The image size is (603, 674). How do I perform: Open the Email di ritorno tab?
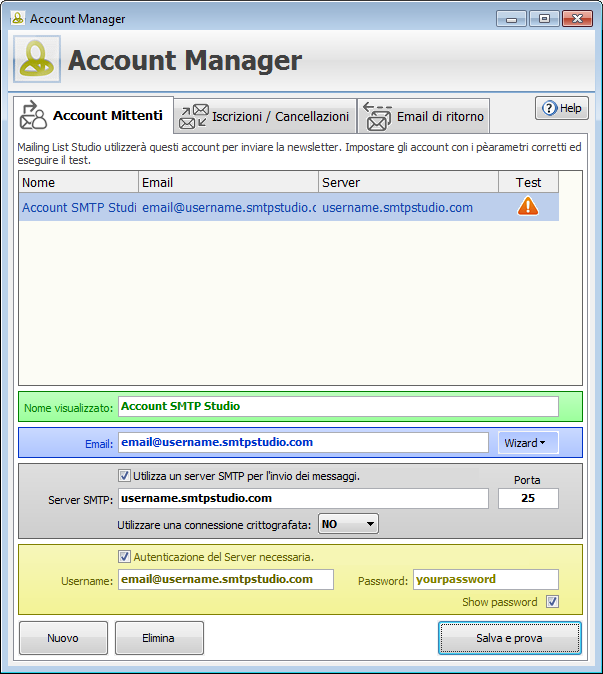tap(439, 116)
